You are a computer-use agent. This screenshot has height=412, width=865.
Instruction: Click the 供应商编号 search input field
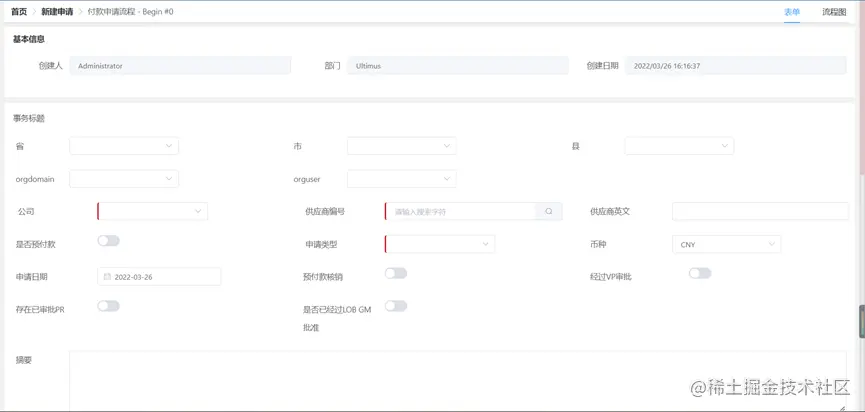coord(460,211)
